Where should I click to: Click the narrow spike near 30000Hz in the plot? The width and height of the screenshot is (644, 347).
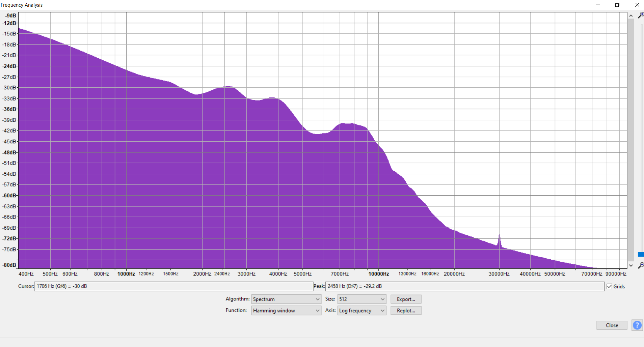coord(499,240)
